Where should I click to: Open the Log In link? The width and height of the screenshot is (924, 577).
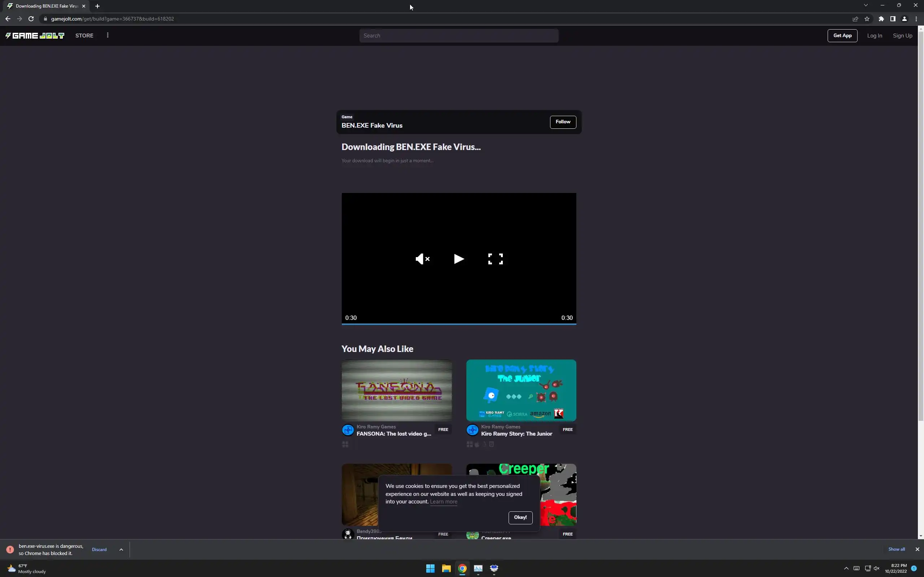tap(874, 35)
